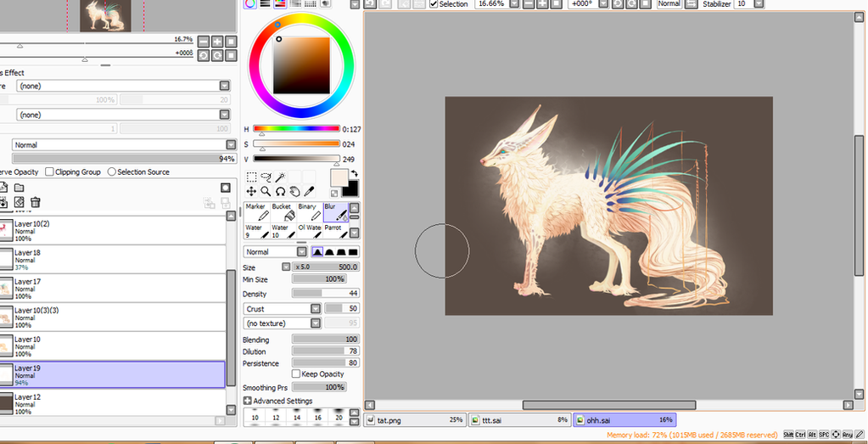Image resolution: width=868 pixels, height=444 pixels.
Task: Select the Magic Wand tool
Action: 280,177
